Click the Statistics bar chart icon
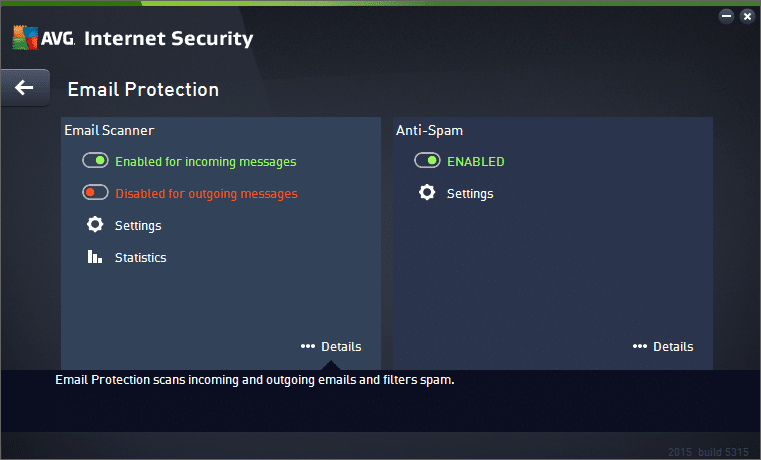 95,257
